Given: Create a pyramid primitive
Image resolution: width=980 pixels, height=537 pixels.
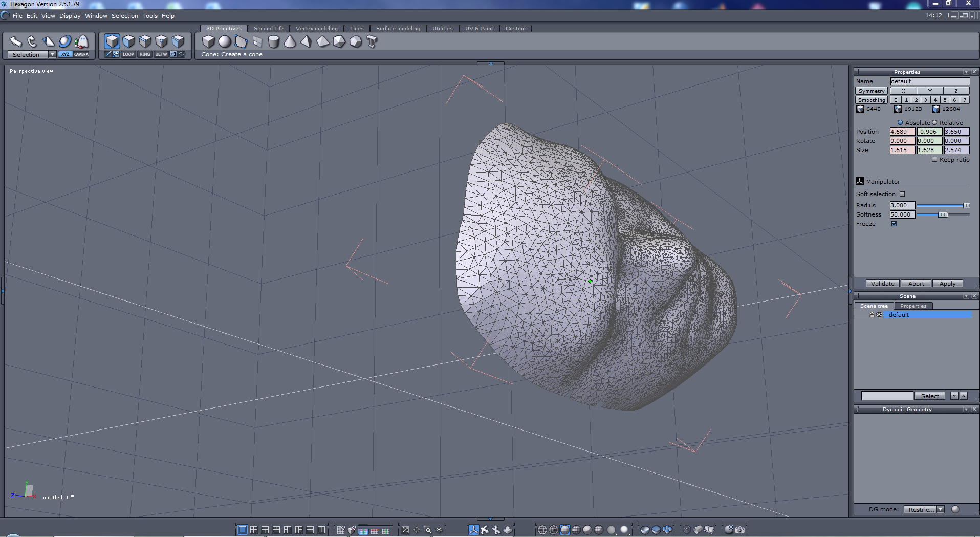Looking at the screenshot, I should click(306, 41).
